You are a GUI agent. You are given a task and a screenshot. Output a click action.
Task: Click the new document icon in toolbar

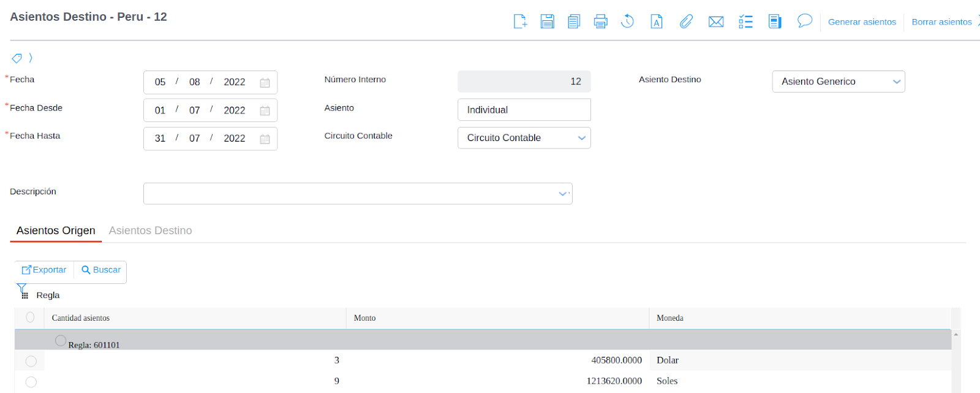520,21
